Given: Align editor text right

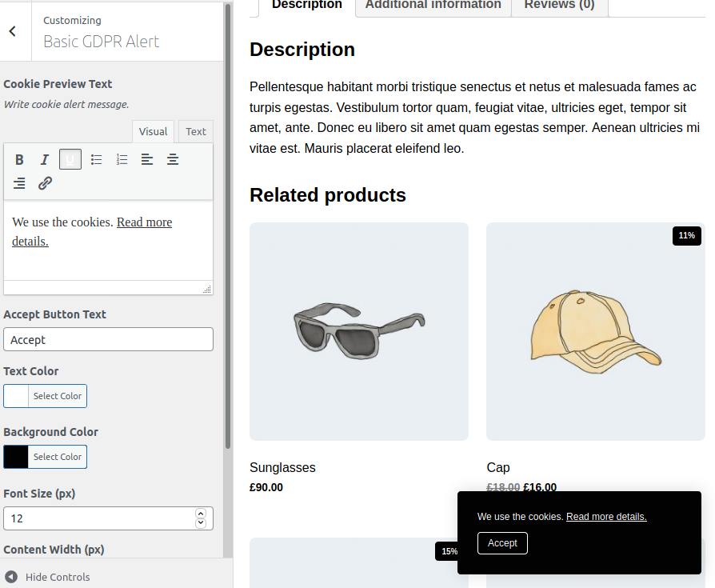Looking at the screenshot, I should [x=19, y=183].
